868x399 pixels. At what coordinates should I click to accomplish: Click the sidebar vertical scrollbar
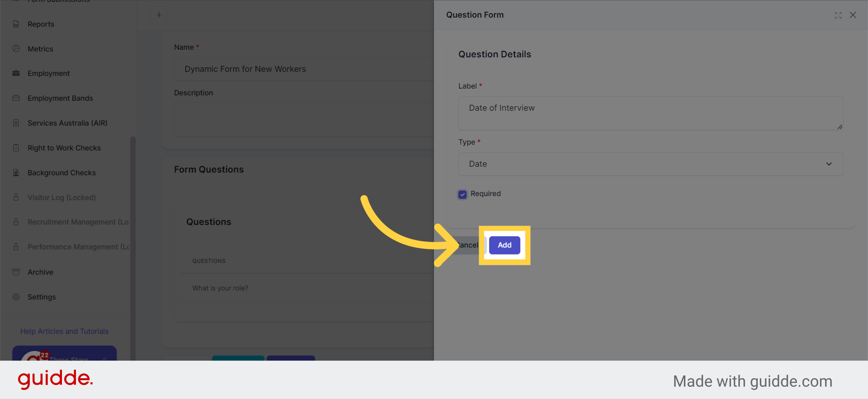point(133,248)
